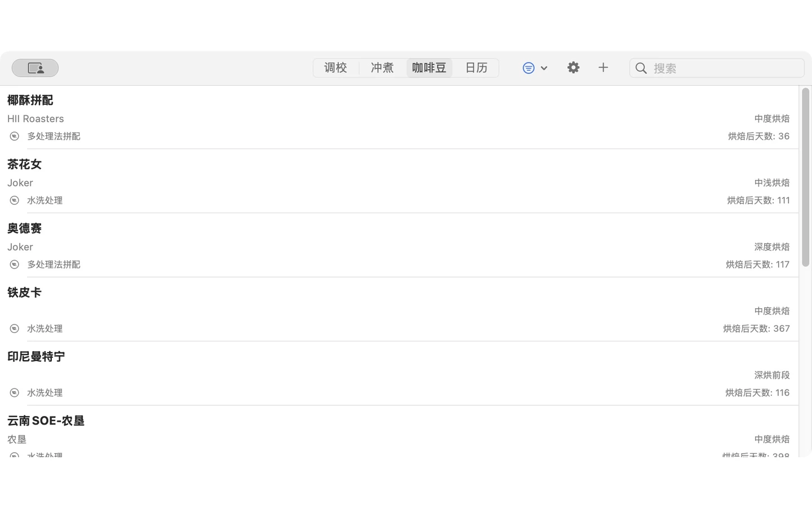
Task: Click bean icon in 印尼曼特宁 row
Action: 15,393
